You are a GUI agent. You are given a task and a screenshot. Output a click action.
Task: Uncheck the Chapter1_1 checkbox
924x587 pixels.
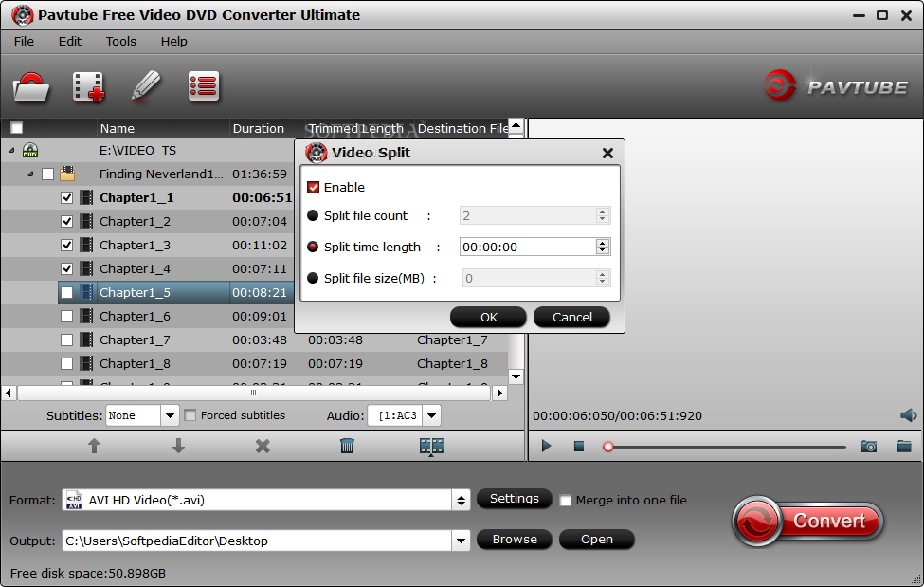pyautogui.click(x=66, y=197)
